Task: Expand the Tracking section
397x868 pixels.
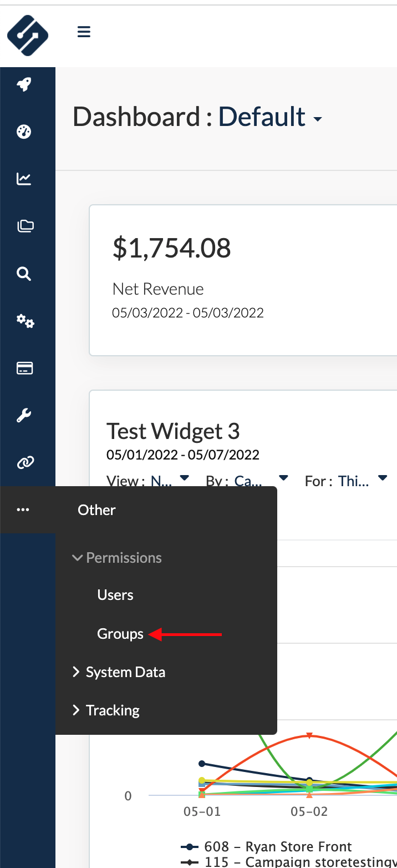Action: (x=106, y=710)
